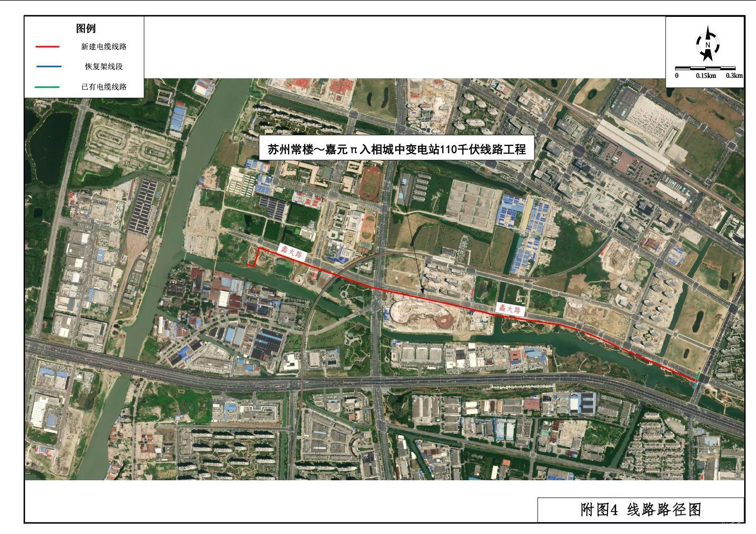Click the scale bar graphic

[x=705, y=68]
